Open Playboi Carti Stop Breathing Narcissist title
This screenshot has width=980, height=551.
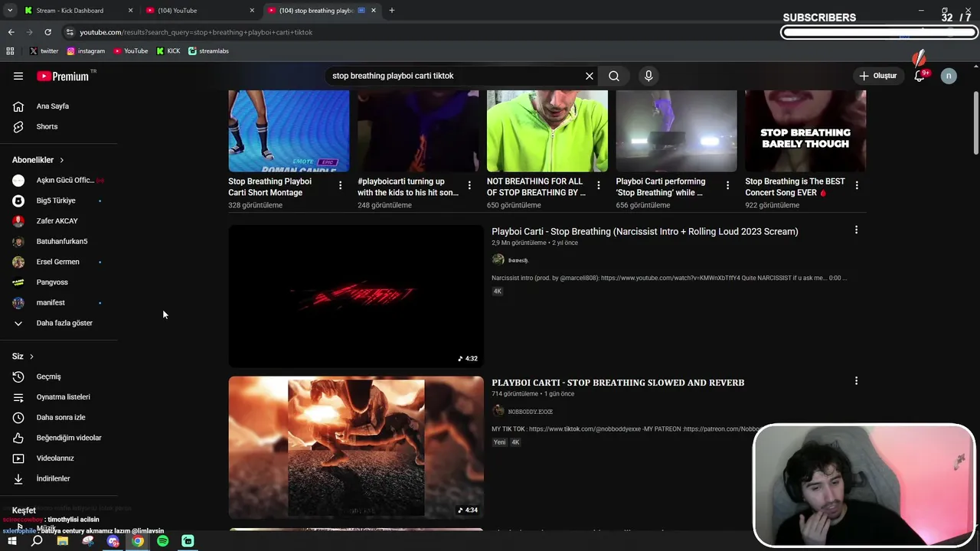click(x=645, y=231)
